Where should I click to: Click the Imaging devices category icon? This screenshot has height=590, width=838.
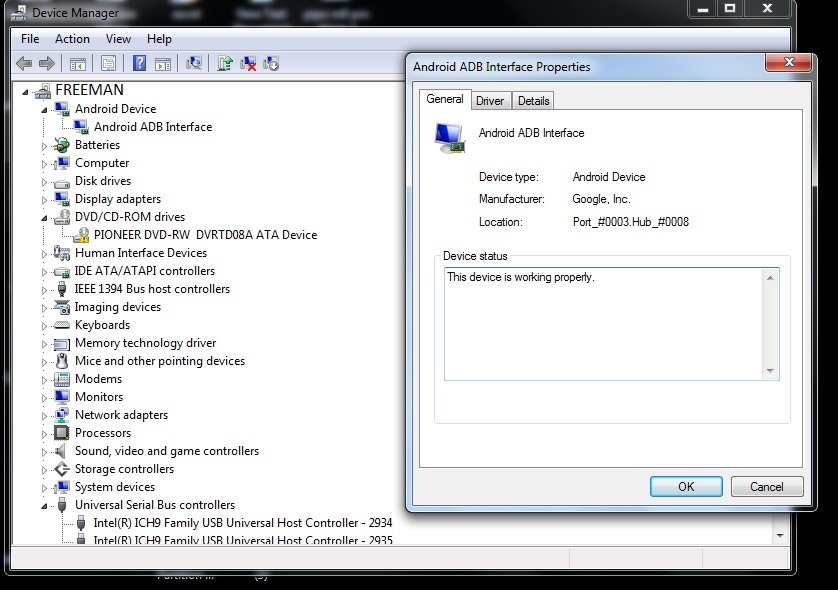(62, 307)
